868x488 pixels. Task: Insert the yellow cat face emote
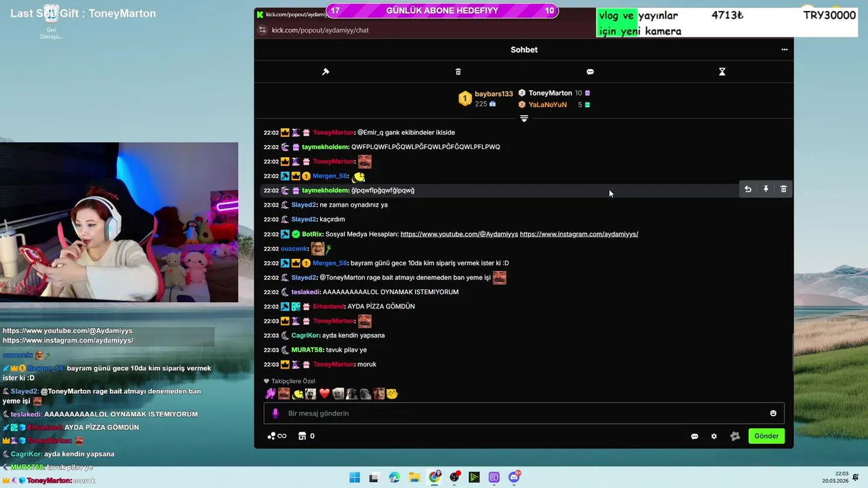tap(392, 394)
